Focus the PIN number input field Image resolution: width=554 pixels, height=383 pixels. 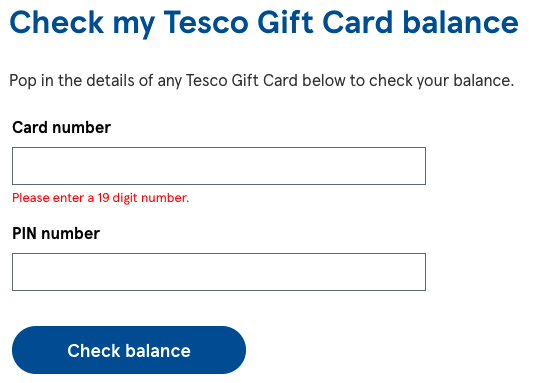click(219, 272)
